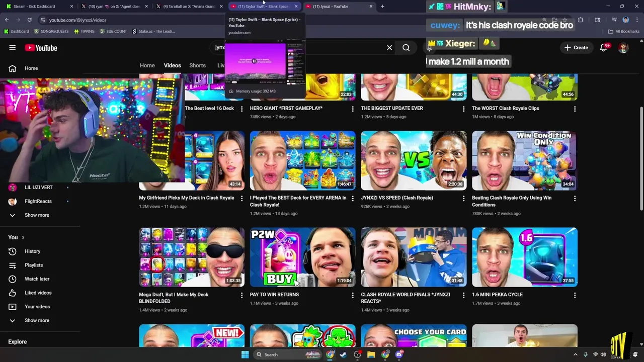Viewport: 644px width, 362px height.
Task: Open options menu for HERO GIANT video
Action: click(353, 109)
